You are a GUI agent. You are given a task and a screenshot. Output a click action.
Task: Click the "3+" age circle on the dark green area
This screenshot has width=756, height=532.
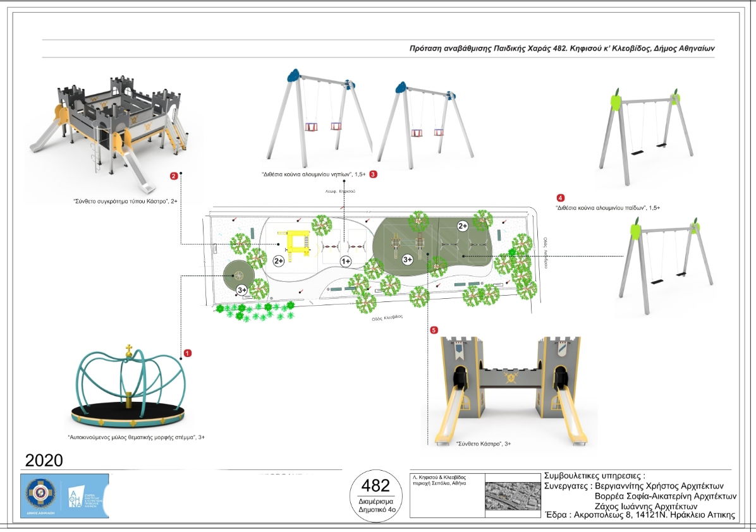pos(408,260)
